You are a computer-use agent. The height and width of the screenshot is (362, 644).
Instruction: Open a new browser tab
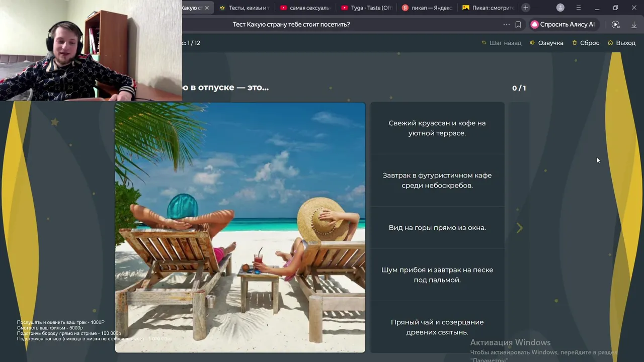(526, 8)
